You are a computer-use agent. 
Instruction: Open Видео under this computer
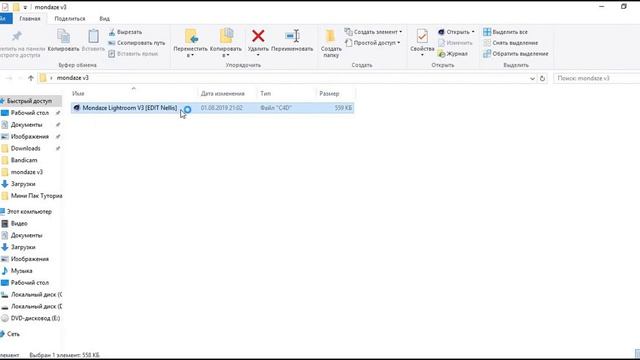point(19,223)
